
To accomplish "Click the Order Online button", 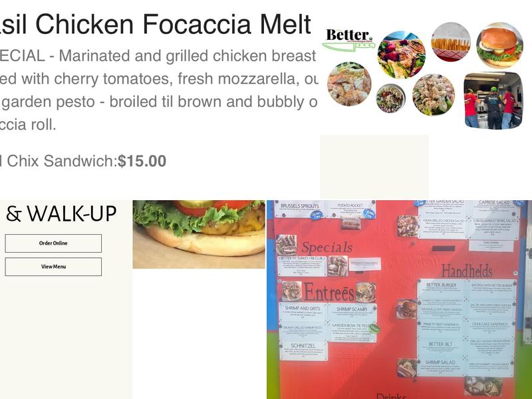I will point(53,243).
